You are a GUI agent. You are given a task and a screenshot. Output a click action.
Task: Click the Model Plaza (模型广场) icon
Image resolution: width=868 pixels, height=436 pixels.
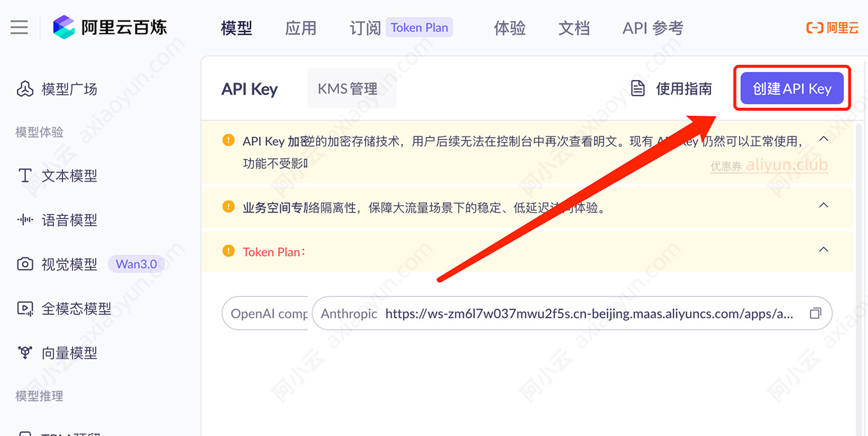[25, 89]
